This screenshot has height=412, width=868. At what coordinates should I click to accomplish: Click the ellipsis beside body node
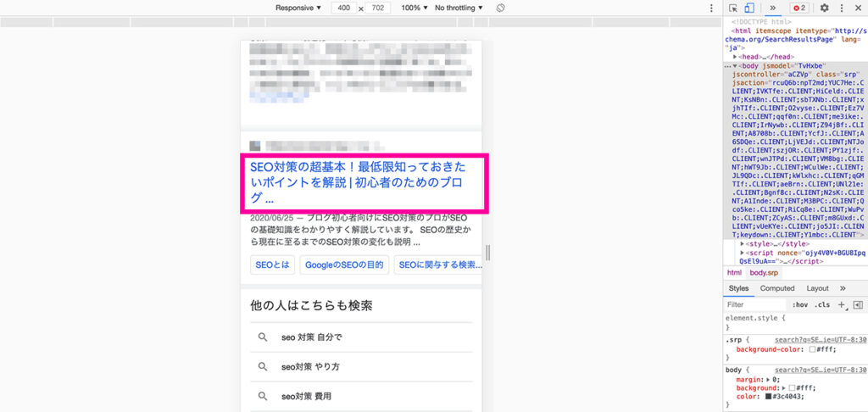(727, 65)
